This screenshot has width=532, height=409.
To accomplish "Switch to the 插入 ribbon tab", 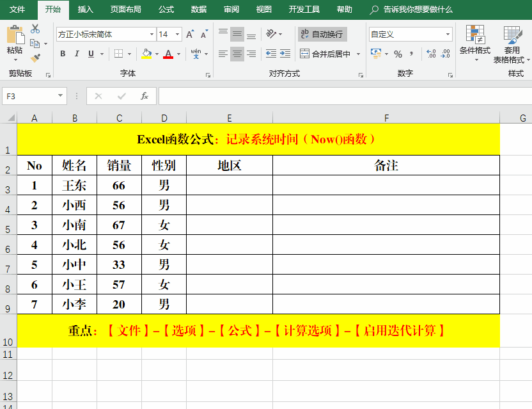I will click(x=85, y=10).
